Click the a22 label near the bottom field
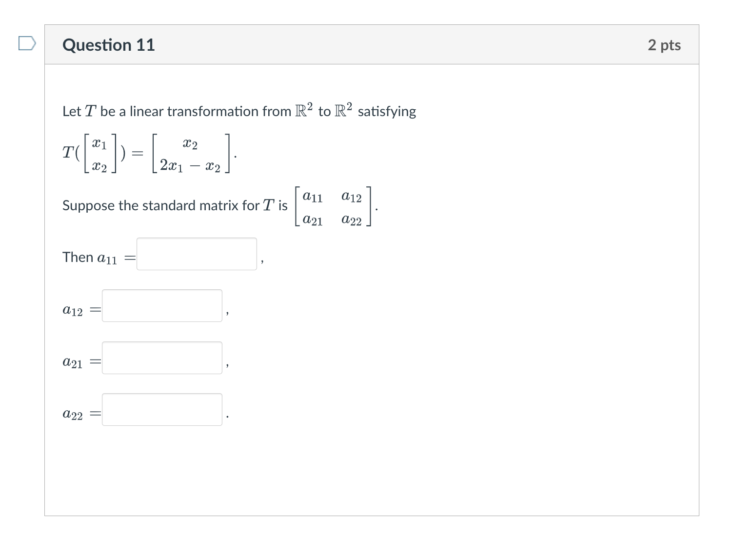The height and width of the screenshot is (560, 753). point(74,413)
